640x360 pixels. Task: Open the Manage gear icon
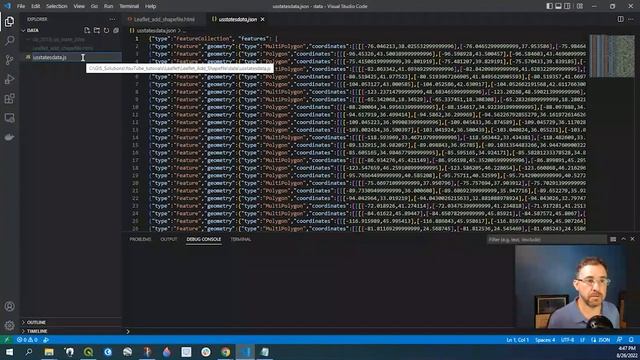(x=9, y=325)
